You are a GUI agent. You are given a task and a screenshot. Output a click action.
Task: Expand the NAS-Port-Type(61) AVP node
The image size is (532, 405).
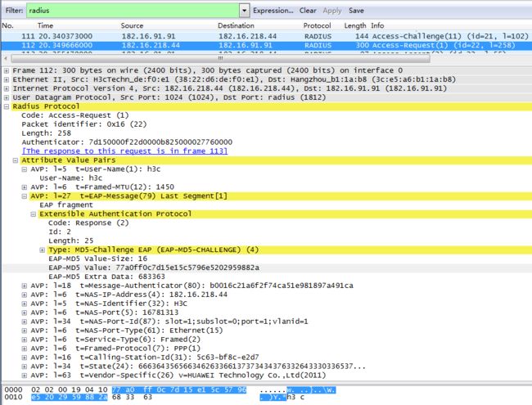tap(24, 331)
